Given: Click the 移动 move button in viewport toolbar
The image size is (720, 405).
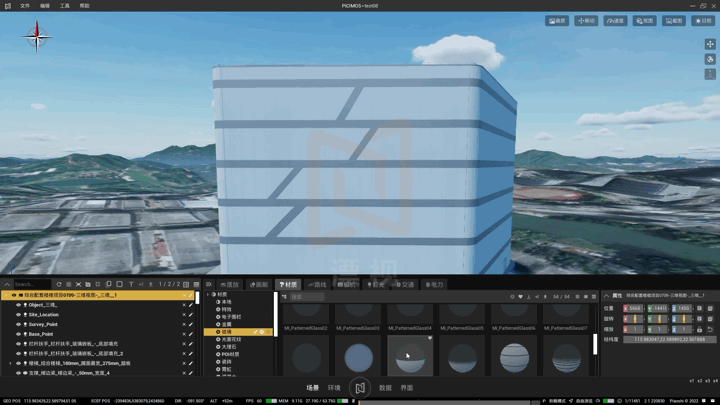Looking at the screenshot, I should coord(586,21).
